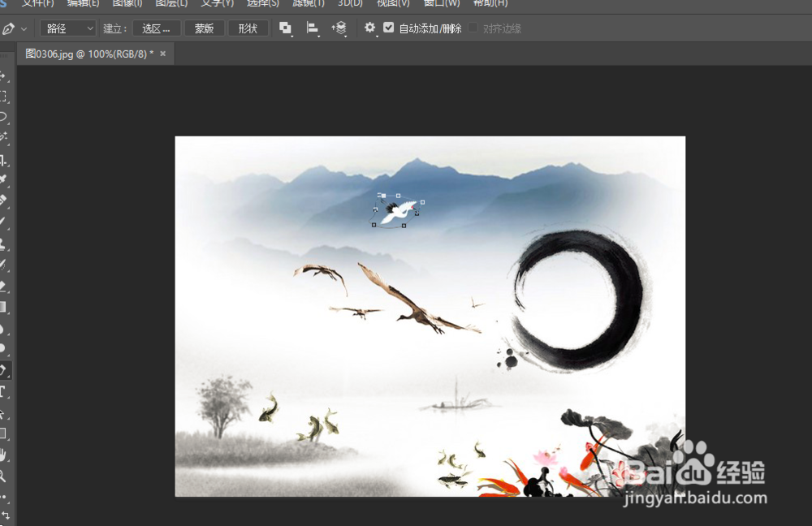The width and height of the screenshot is (812, 526).
Task: Open the 图像(I) menu
Action: click(x=127, y=3)
